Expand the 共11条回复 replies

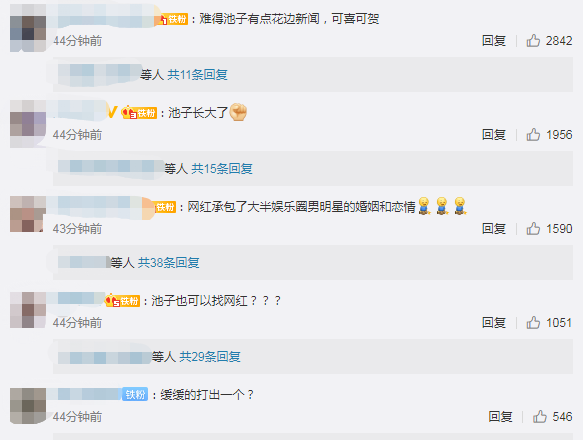tap(197, 75)
